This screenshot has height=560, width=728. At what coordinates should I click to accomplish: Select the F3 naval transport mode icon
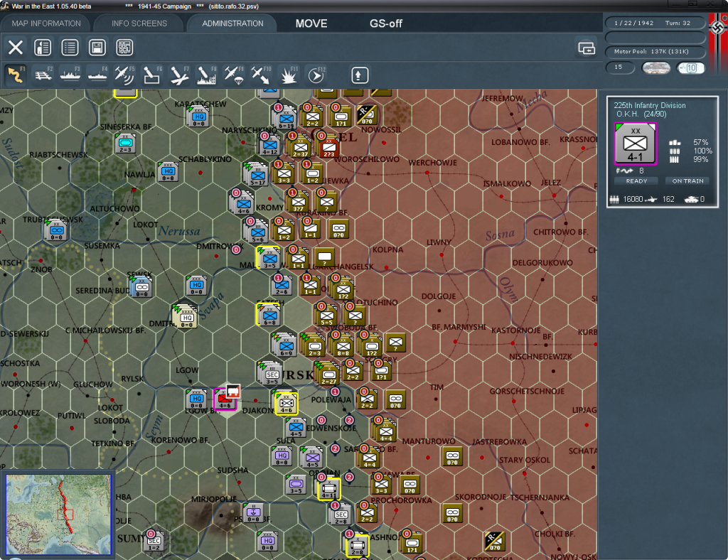(70, 75)
